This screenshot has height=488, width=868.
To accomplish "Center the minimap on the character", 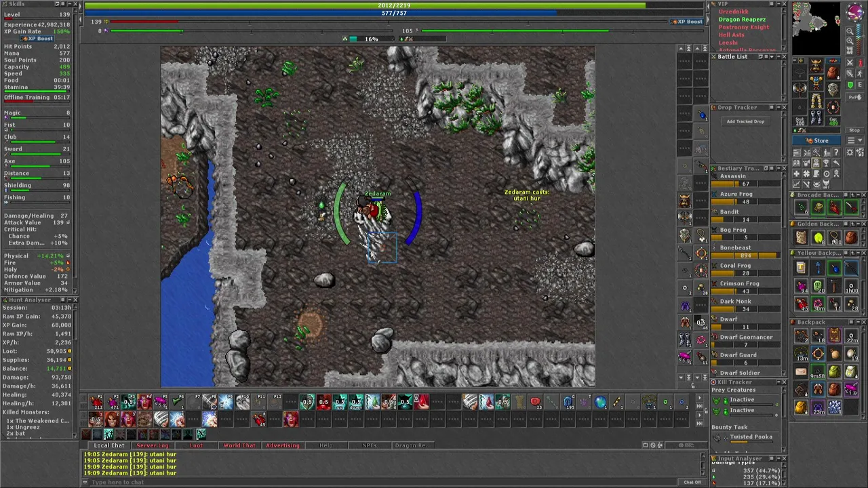I will click(850, 51).
